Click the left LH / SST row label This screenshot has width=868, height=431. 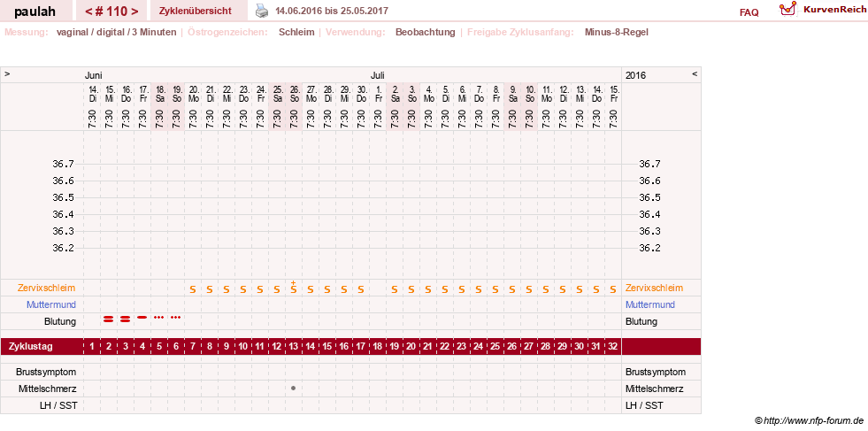58,405
